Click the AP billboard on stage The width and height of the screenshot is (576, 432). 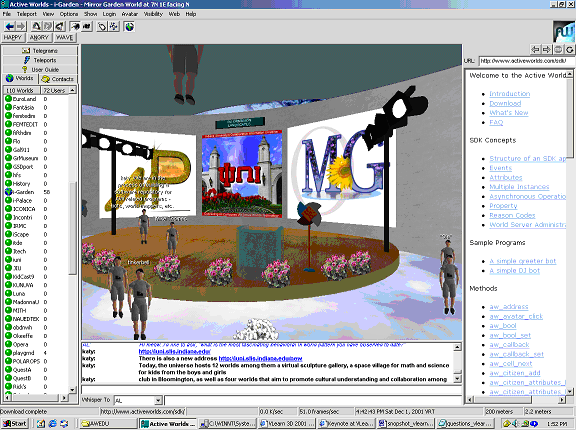tap(148, 173)
